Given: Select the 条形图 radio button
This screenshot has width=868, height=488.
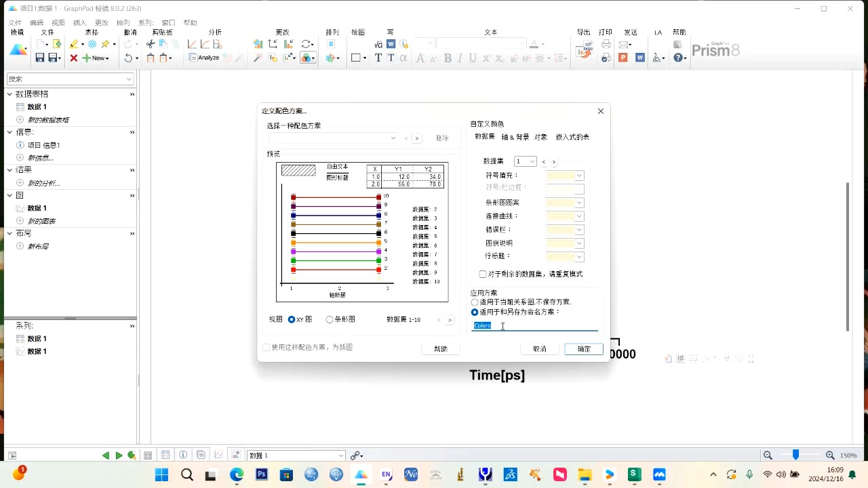Looking at the screenshot, I should pyautogui.click(x=330, y=319).
